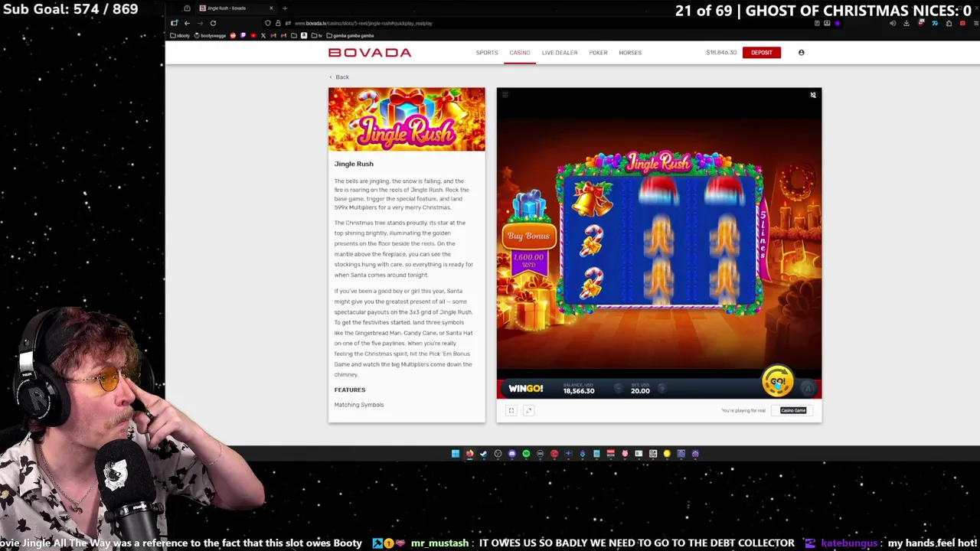
Task: Decrease the bet amount
Action: coord(619,388)
